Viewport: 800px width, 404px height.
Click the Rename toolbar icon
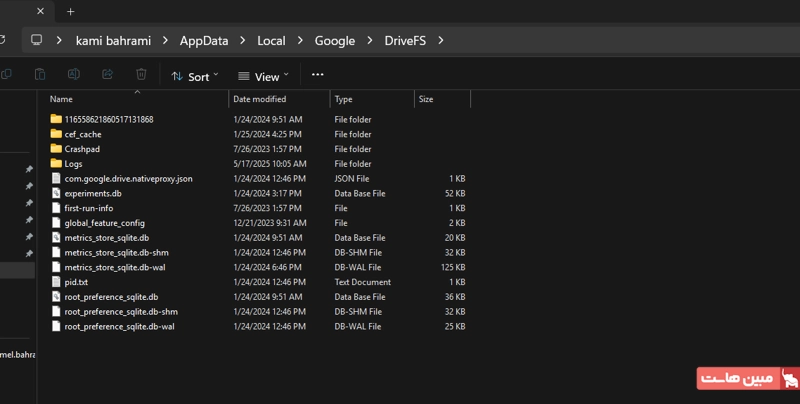pyautogui.click(x=73, y=74)
